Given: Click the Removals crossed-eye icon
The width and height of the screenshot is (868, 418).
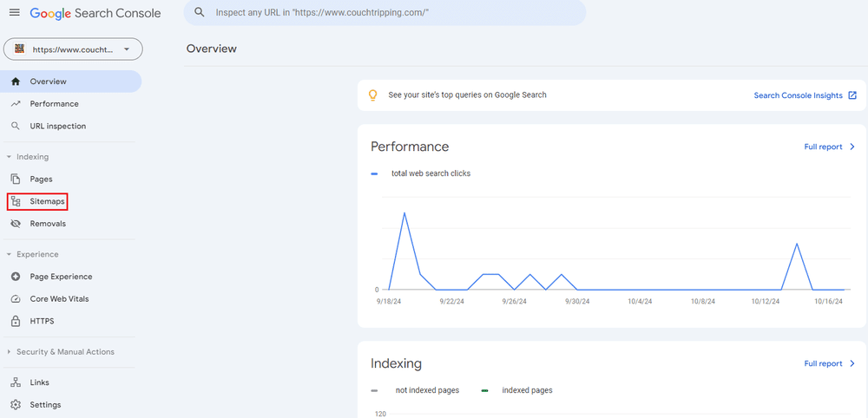Looking at the screenshot, I should [x=15, y=224].
